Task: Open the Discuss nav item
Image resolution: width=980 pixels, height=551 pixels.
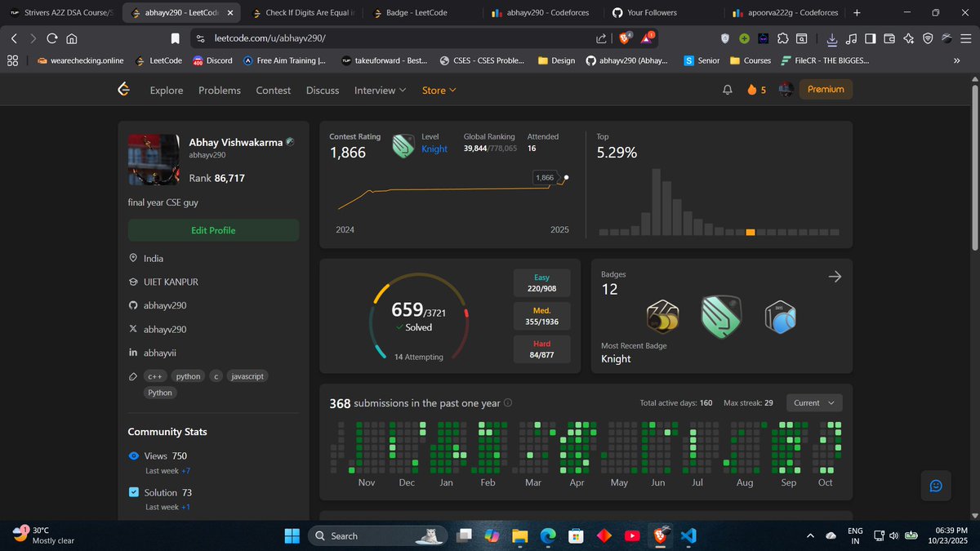Action: (x=323, y=90)
